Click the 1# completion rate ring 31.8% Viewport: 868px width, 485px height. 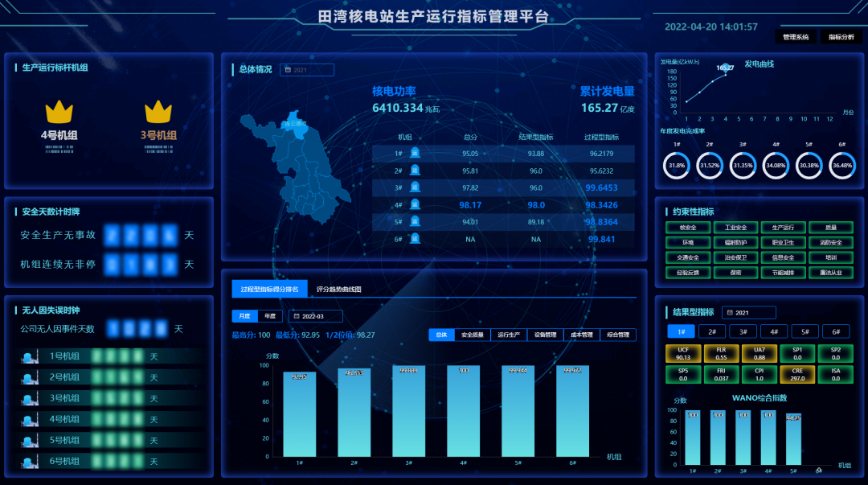click(677, 166)
